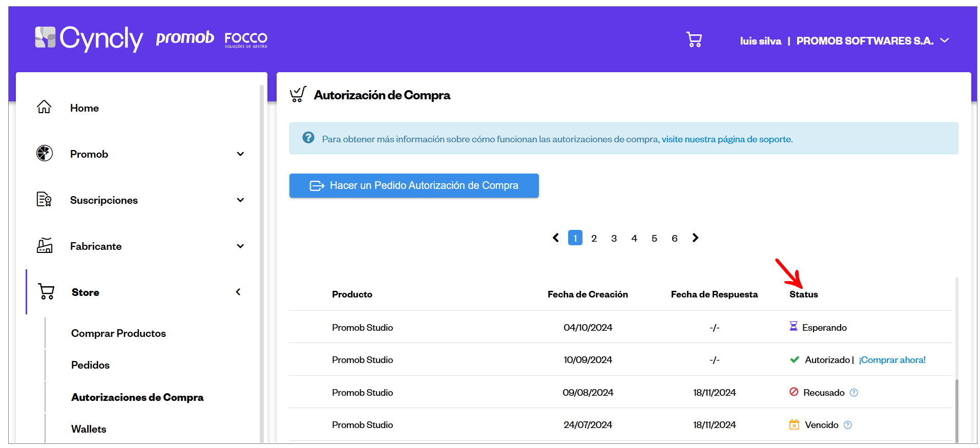Open the shopping cart icon in header

coord(694,39)
